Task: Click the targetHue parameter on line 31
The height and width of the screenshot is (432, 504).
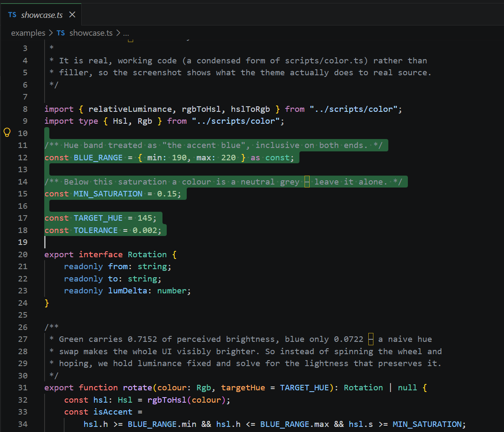Action: coord(243,388)
